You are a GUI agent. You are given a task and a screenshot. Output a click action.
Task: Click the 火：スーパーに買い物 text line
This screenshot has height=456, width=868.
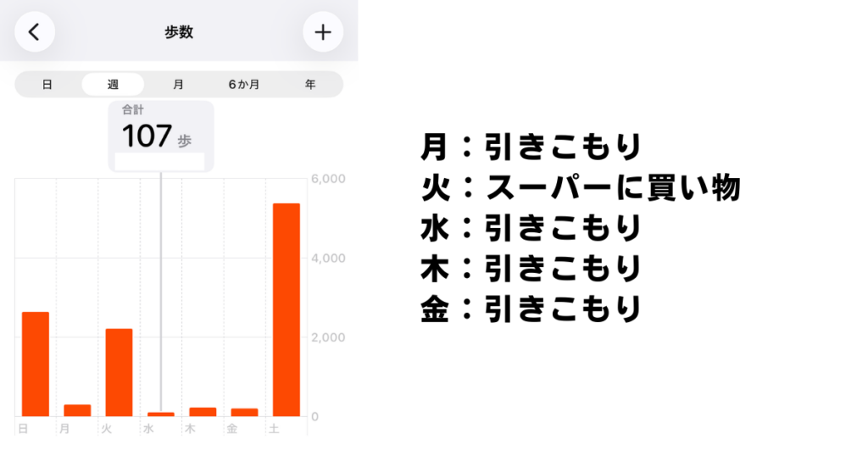(x=581, y=188)
